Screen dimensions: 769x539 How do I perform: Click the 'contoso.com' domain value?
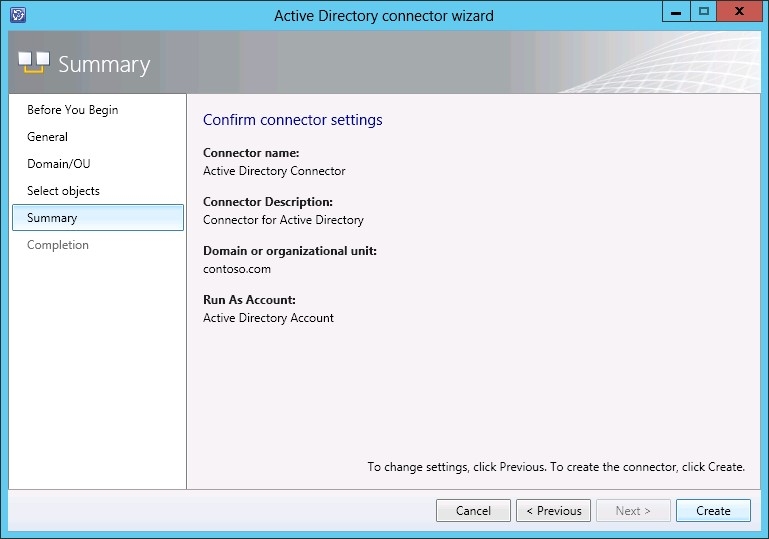pos(237,269)
